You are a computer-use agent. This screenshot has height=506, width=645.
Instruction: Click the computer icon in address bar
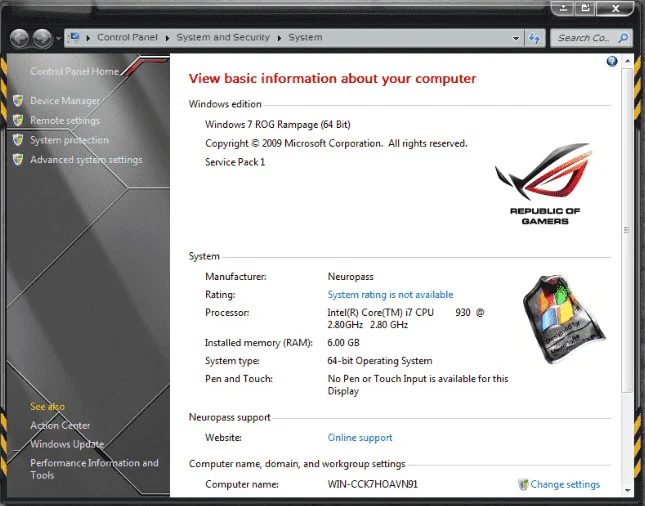pos(74,37)
